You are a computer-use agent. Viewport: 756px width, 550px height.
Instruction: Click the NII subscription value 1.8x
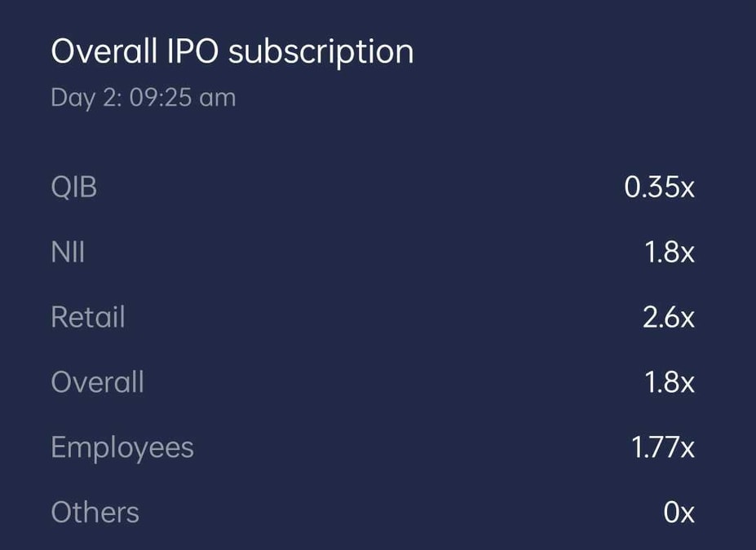point(668,252)
